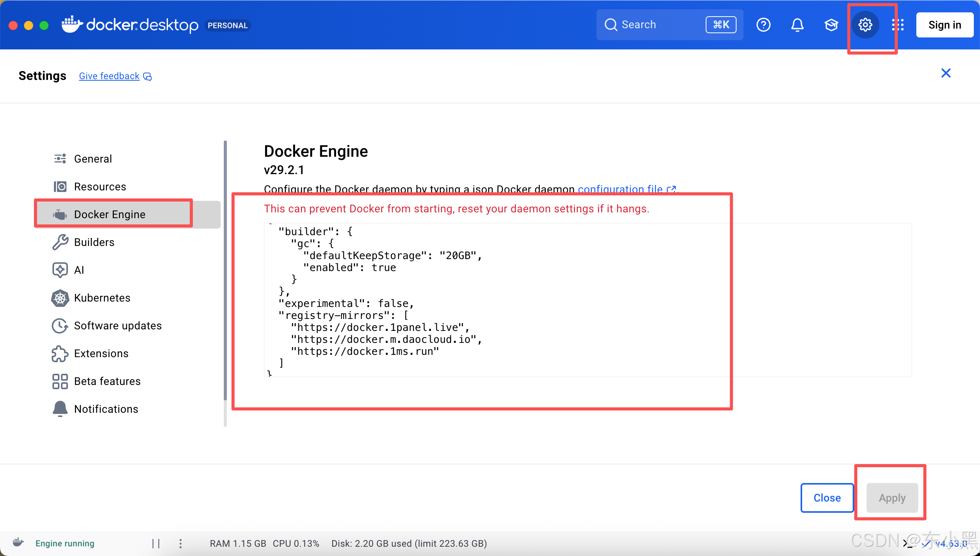Go to the Kubernetes settings
This screenshot has height=556, width=980.
pos(102,298)
